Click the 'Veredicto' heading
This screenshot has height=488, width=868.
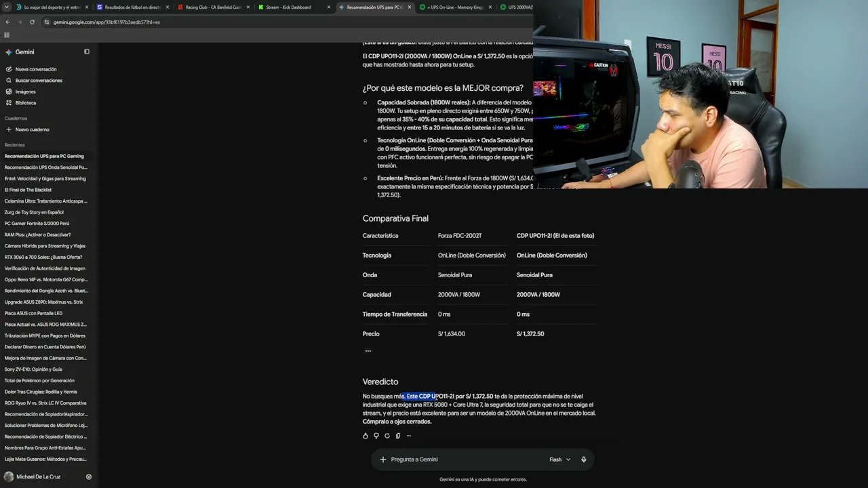click(x=380, y=382)
